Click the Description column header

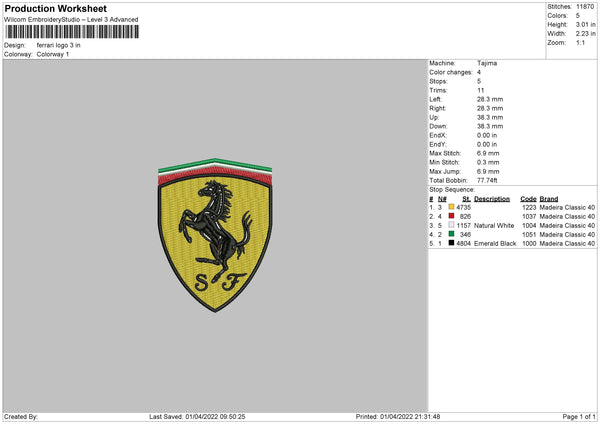492,199
